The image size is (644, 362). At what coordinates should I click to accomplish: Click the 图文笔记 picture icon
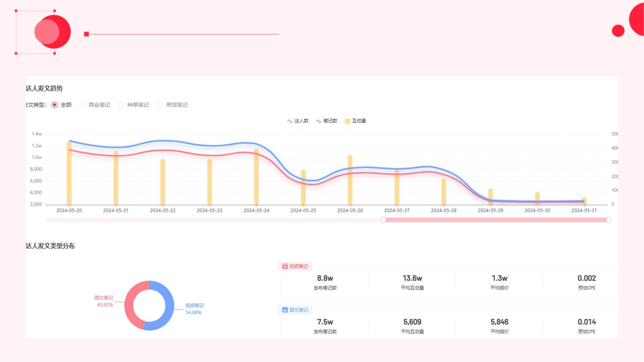click(285, 310)
